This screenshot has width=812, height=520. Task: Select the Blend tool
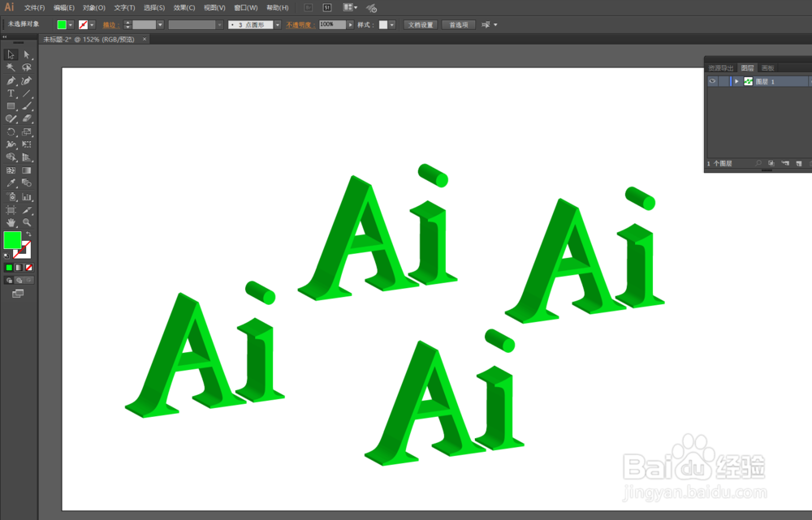pyautogui.click(x=27, y=183)
